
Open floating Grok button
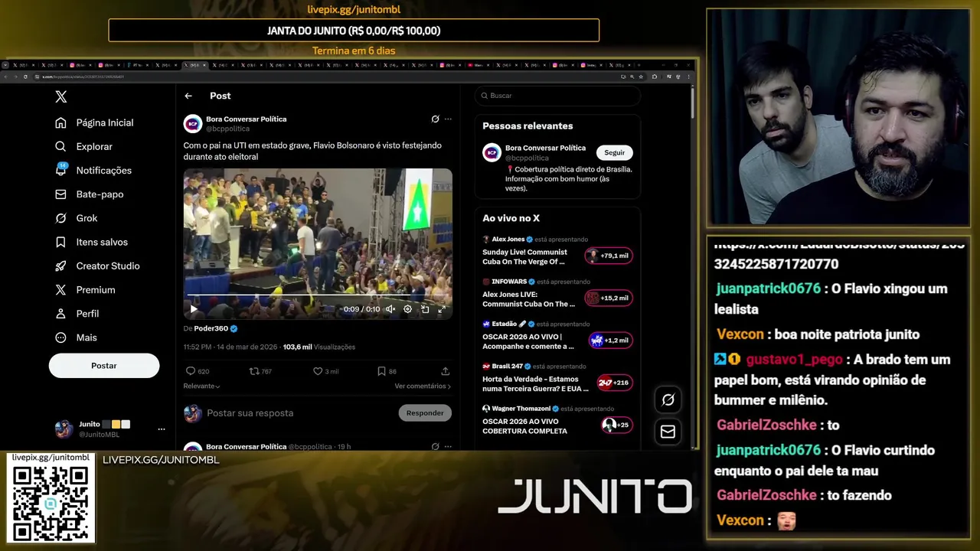tap(668, 399)
